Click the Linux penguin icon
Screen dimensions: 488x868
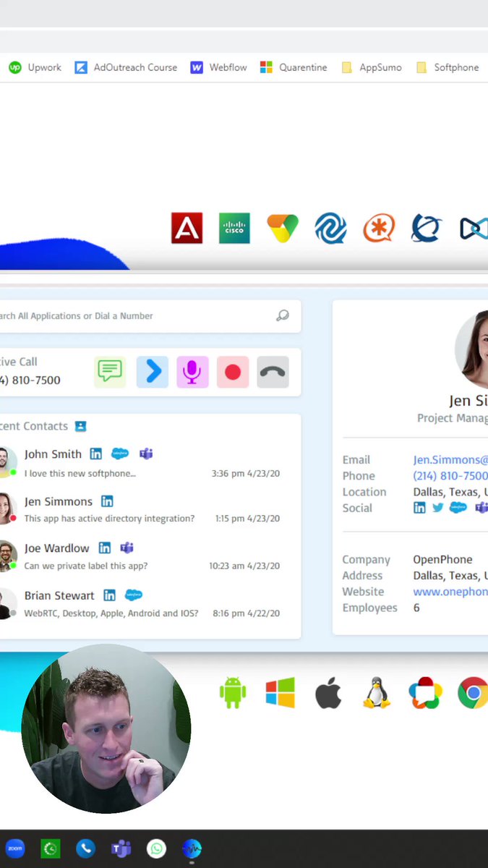tap(376, 693)
